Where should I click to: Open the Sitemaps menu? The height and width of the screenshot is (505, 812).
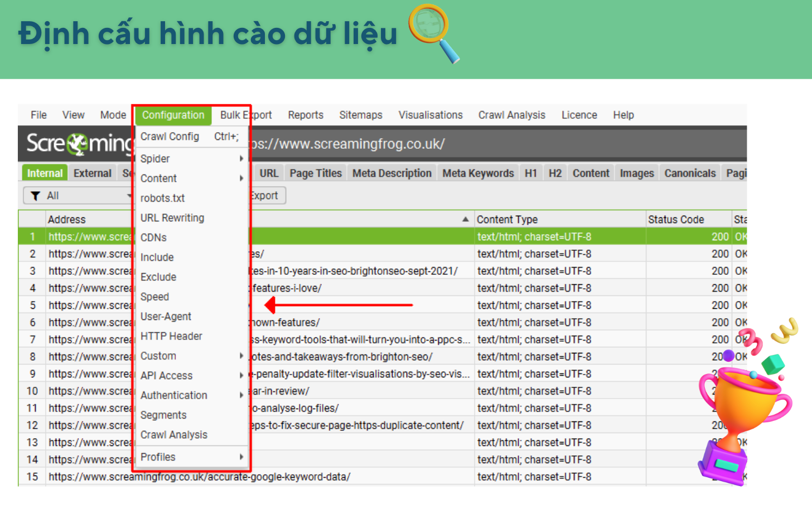tap(361, 115)
